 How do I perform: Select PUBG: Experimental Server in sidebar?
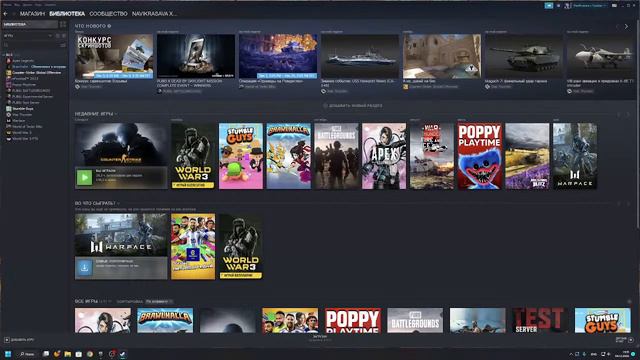coord(30,97)
